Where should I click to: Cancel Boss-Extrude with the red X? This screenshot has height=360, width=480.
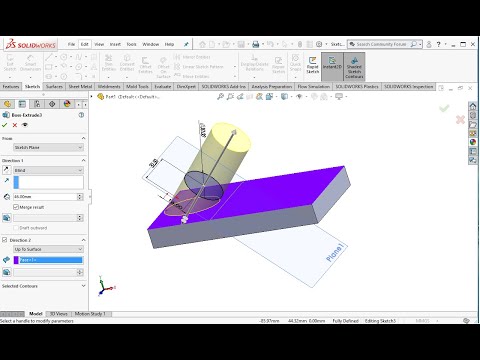click(15, 125)
